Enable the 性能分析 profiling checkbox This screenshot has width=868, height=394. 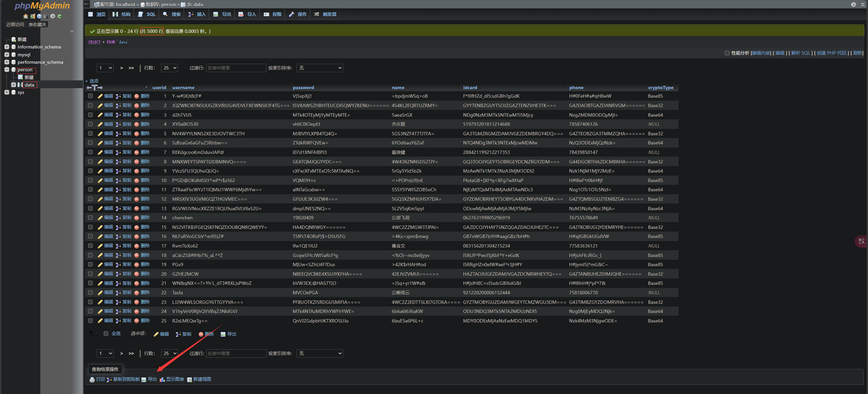[727, 53]
